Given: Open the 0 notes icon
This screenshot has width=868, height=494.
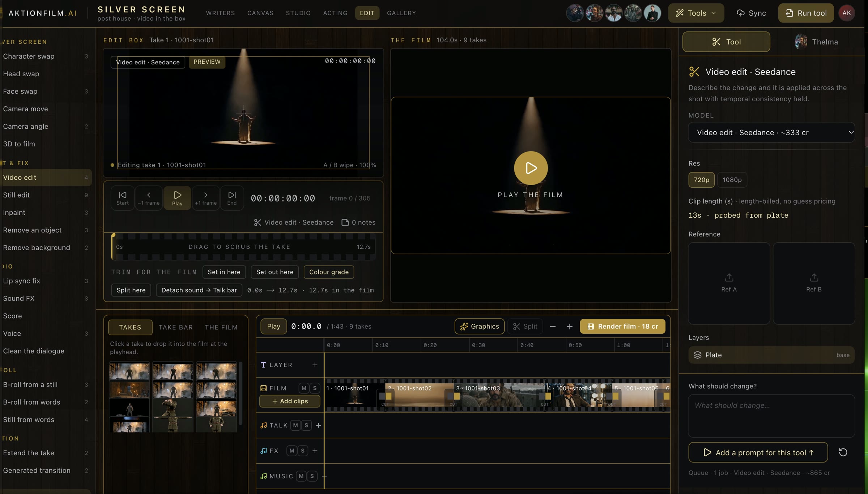Looking at the screenshot, I should tap(345, 222).
